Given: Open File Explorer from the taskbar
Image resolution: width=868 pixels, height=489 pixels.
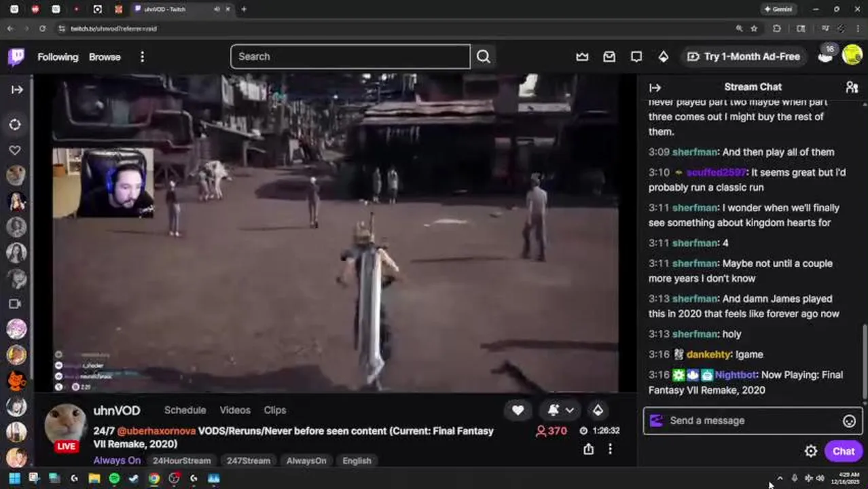Looking at the screenshot, I should tap(94, 478).
